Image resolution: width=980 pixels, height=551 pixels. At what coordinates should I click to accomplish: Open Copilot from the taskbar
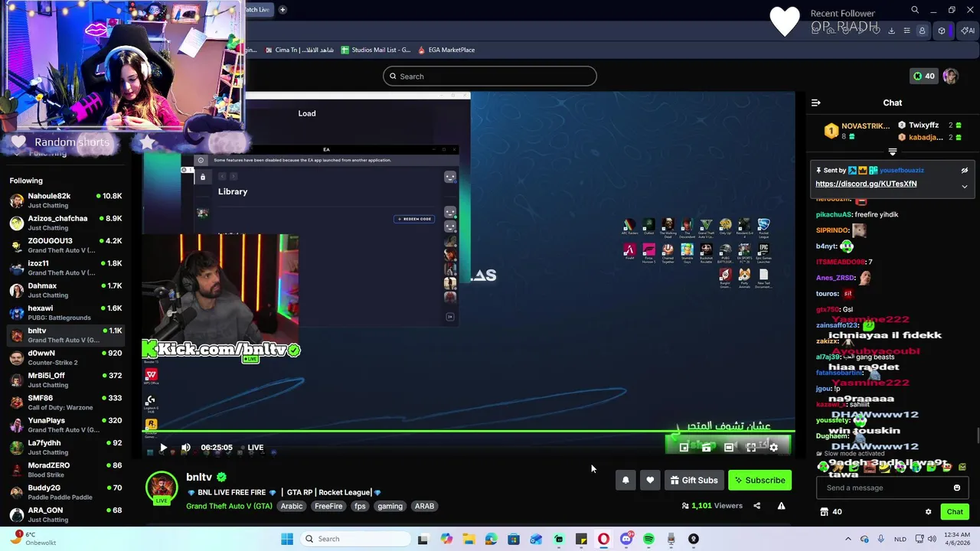pos(446,539)
